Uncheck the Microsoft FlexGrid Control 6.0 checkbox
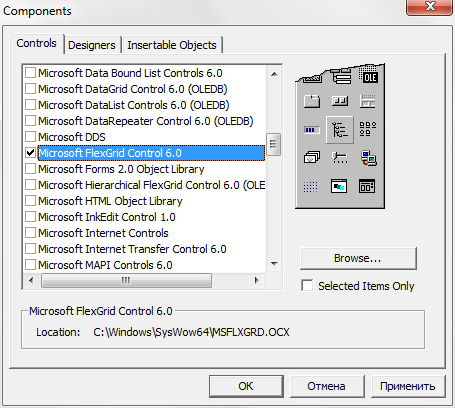This screenshot has width=455, height=408. click(x=31, y=153)
